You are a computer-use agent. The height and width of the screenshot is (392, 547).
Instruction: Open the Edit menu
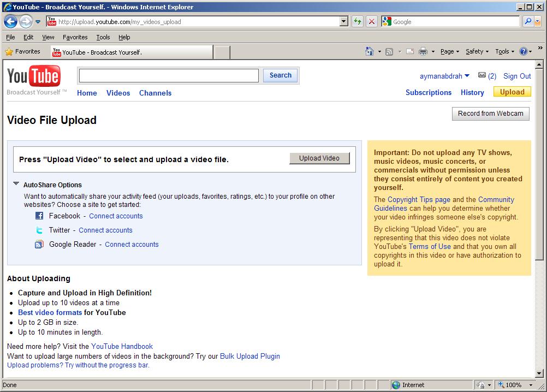pos(28,37)
